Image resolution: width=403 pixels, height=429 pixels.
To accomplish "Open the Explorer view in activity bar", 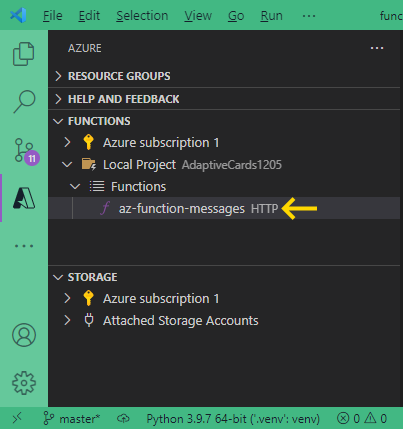I will coord(23,54).
